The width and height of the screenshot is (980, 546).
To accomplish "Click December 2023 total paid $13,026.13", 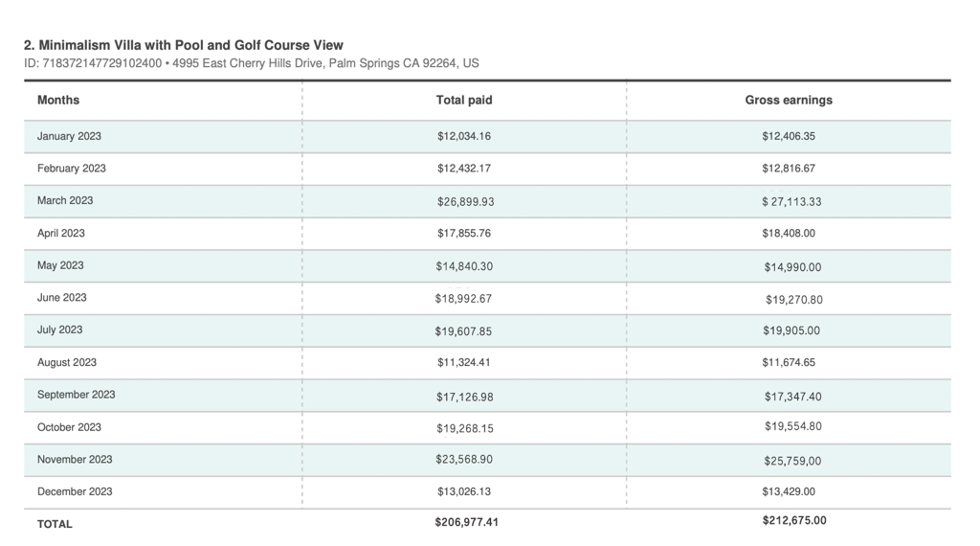I will (464, 492).
